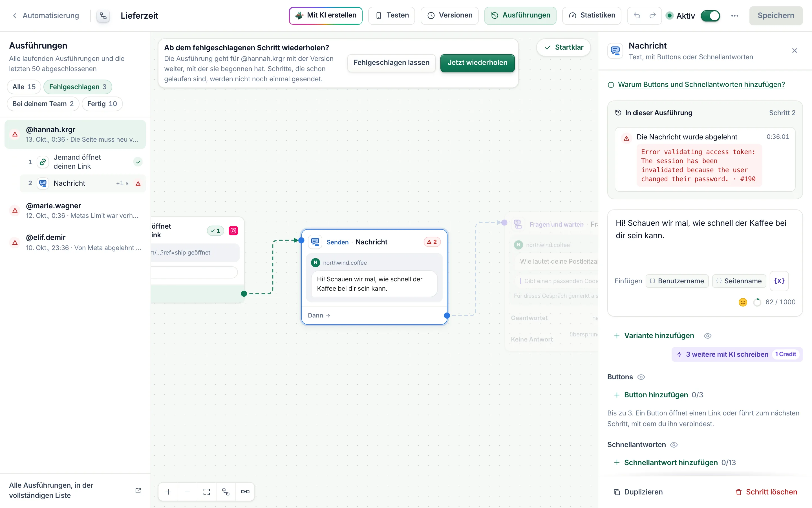This screenshot has height=508, width=812.
Task: Open the emoji picker in message editor
Action: point(743,302)
